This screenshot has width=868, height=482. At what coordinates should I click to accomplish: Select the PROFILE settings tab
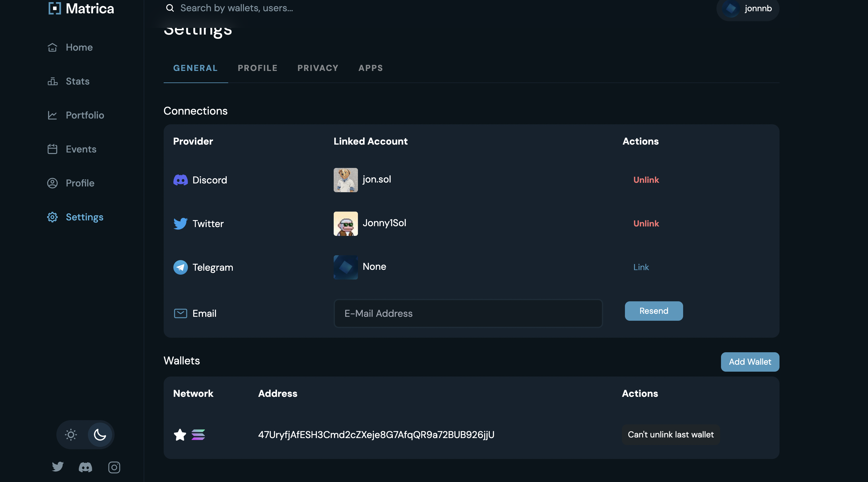point(257,68)
